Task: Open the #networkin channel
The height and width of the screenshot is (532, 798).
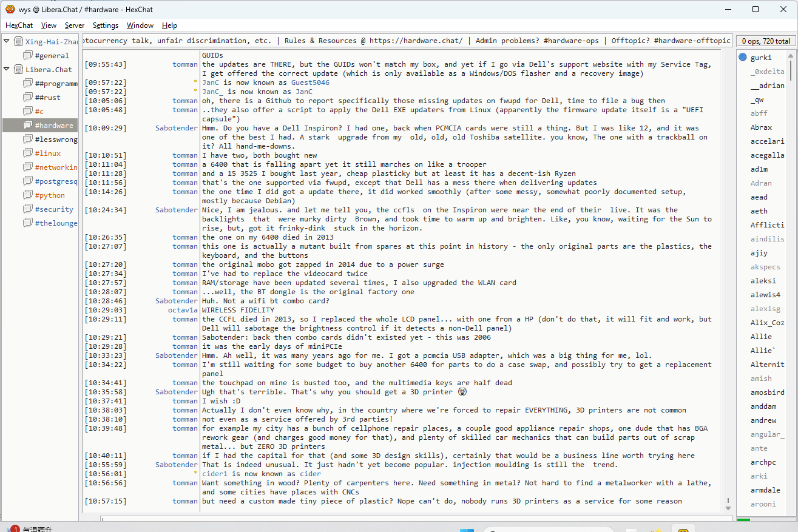Action: (56, 167)
